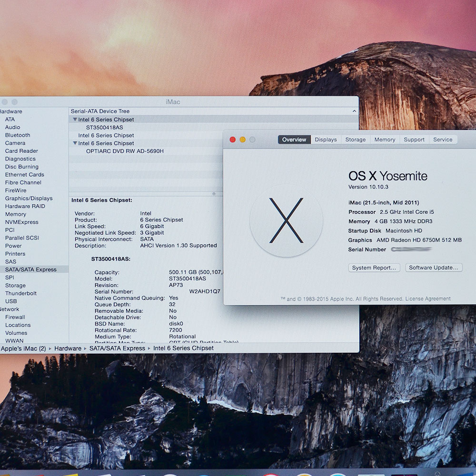The image size is (476, 476).
Task: Click the Startup Disk value Macintosh HD
Action: pos(404,231)
